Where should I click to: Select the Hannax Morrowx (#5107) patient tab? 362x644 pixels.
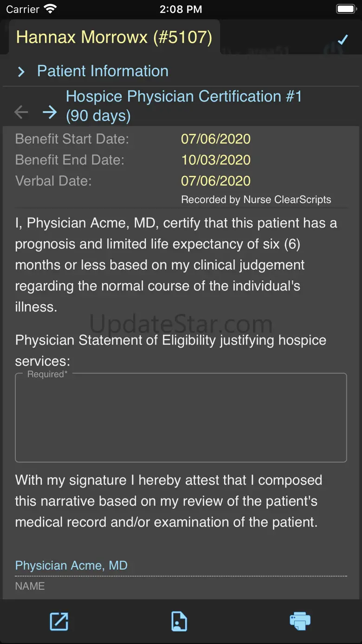point(114,37)
